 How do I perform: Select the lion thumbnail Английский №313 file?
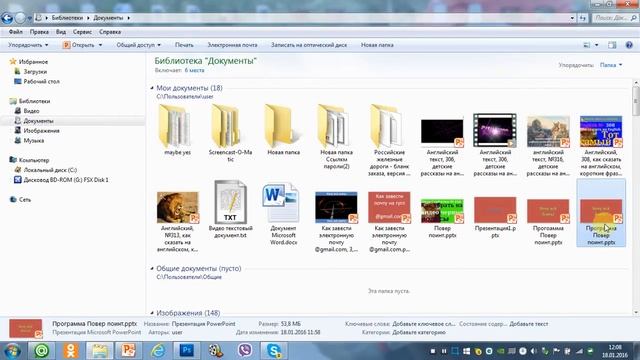click(178, 222)
